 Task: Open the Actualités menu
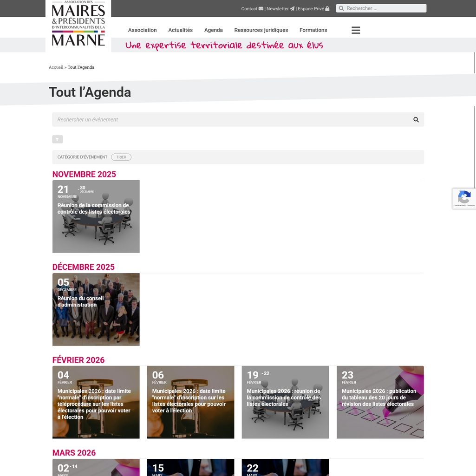180,30
